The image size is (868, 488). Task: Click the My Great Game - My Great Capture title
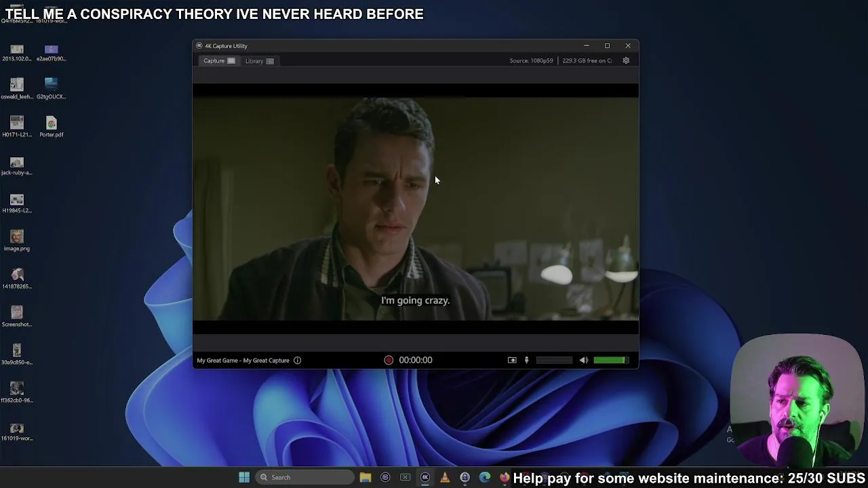pos(243,361)
